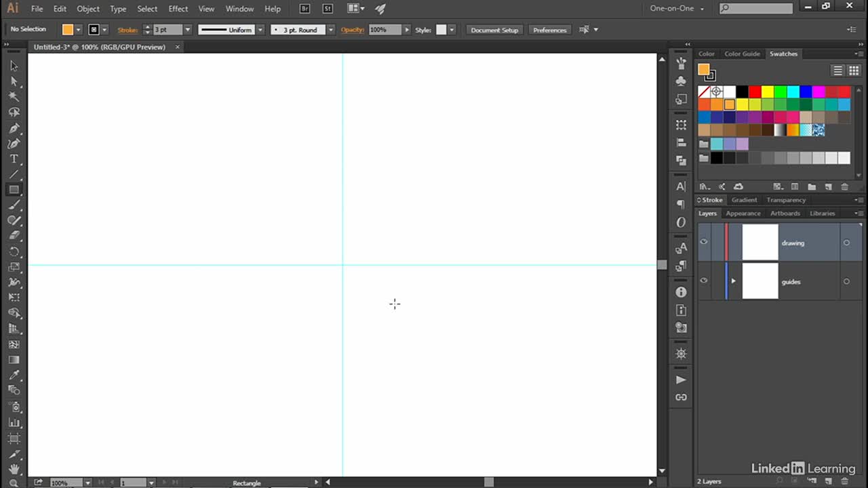
Task: Hide the guides layer via eye icon
Action: [x=704, y=281]
